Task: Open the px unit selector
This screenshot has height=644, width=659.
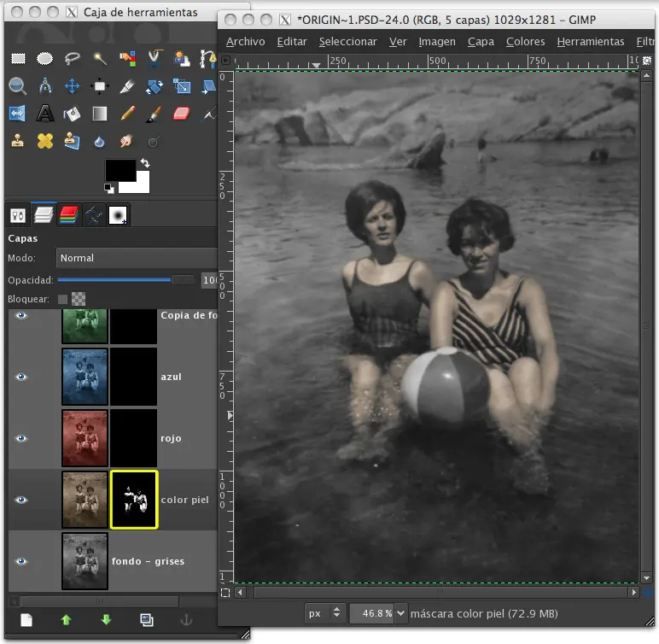Action: [324, 613]
